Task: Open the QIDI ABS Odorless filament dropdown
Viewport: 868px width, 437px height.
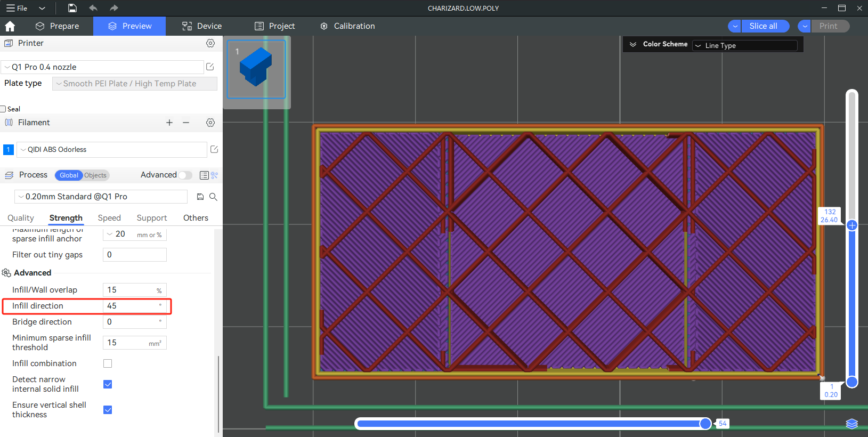Action: (112, 150)
